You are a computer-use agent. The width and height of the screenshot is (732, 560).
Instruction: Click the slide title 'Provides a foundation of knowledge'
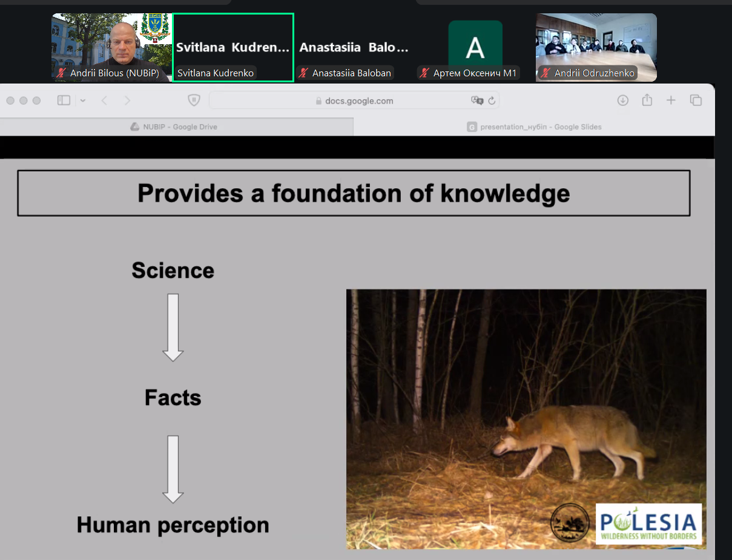pos(354,193)
